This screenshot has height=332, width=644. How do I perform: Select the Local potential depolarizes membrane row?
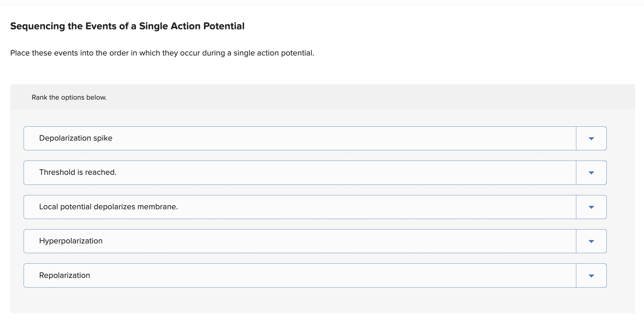point(284,207)
